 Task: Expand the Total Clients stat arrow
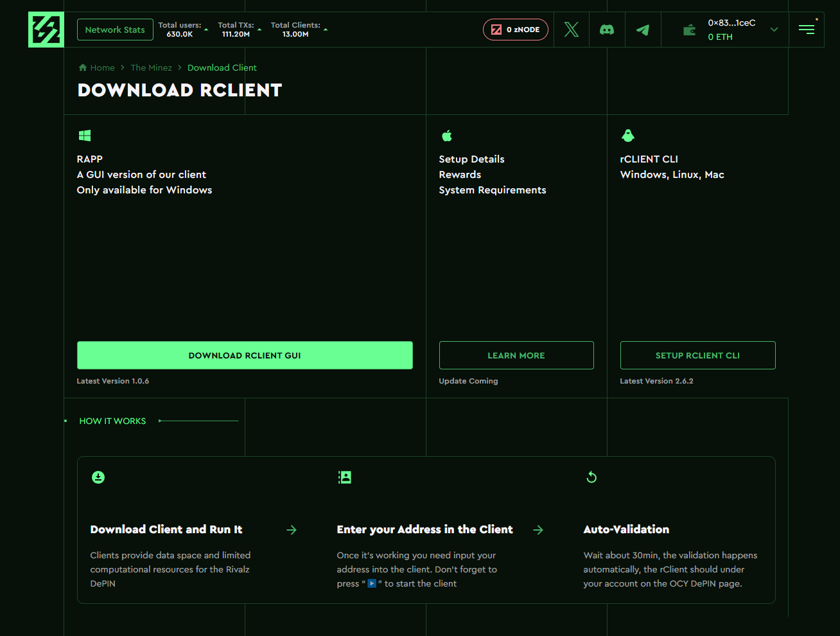click(326, 30)
